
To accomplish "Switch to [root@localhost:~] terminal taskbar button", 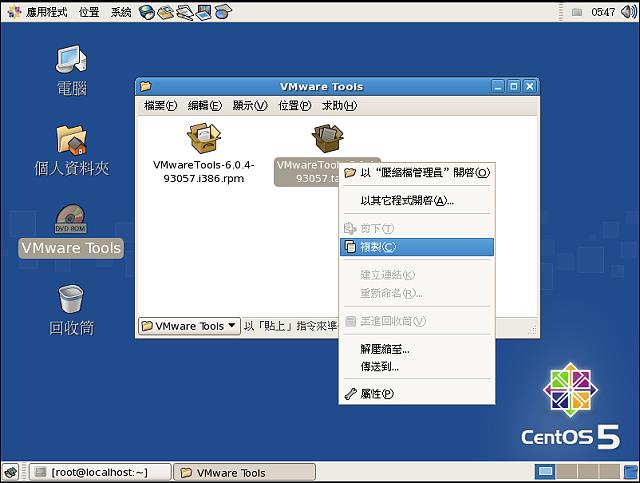I will pyautogui.click(x=100, y=472).
